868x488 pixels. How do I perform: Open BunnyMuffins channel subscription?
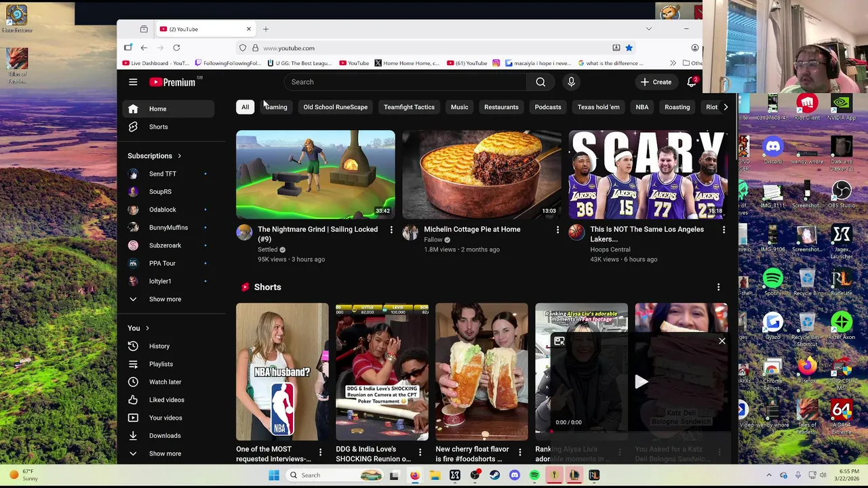(x=169, y=228)
